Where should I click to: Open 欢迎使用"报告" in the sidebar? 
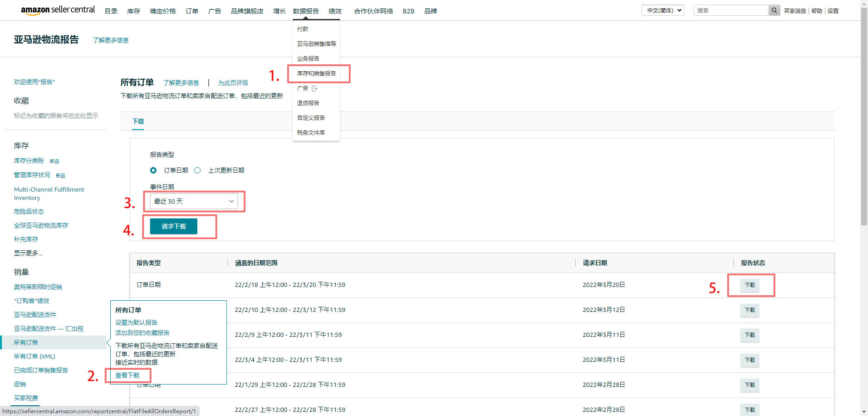pos(34,82)
